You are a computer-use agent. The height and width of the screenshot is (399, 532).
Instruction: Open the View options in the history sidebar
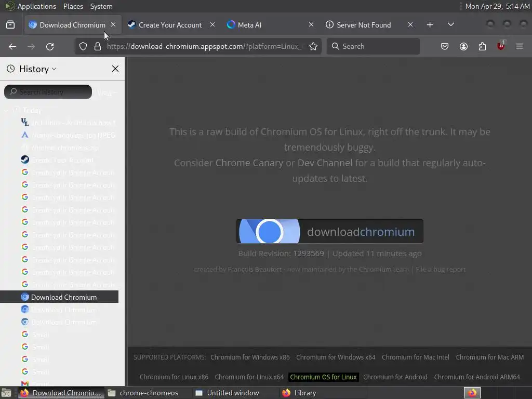107,92
